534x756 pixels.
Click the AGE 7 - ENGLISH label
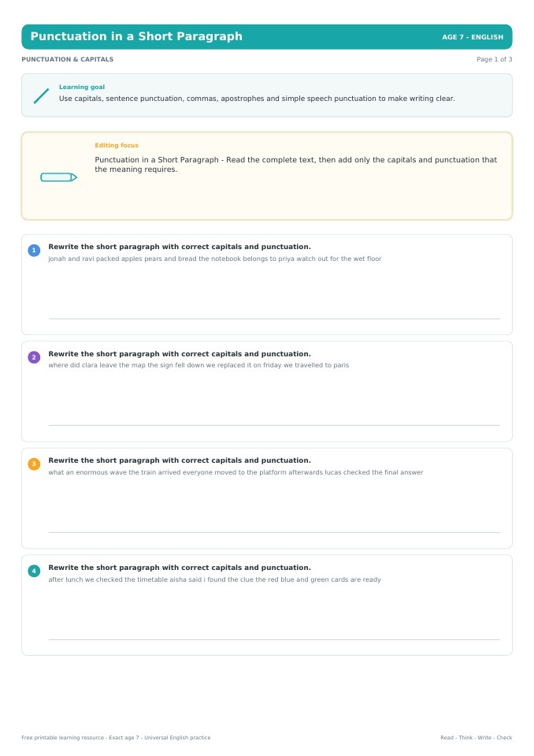tap(473, 37)
